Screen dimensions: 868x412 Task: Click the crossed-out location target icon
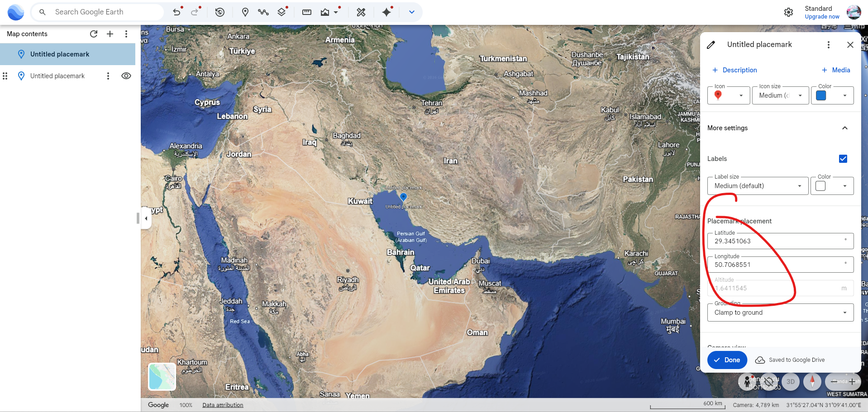tap(769, 382)
